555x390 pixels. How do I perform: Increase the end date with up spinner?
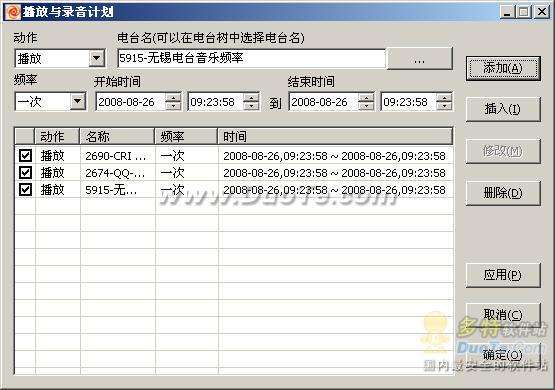pyautogui.click(x=366, y=98)
